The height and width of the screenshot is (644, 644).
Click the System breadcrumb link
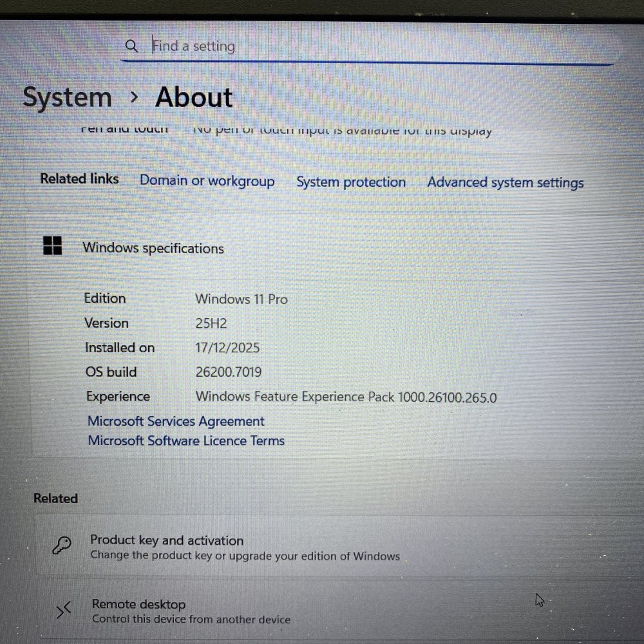[x=68, y=97]
